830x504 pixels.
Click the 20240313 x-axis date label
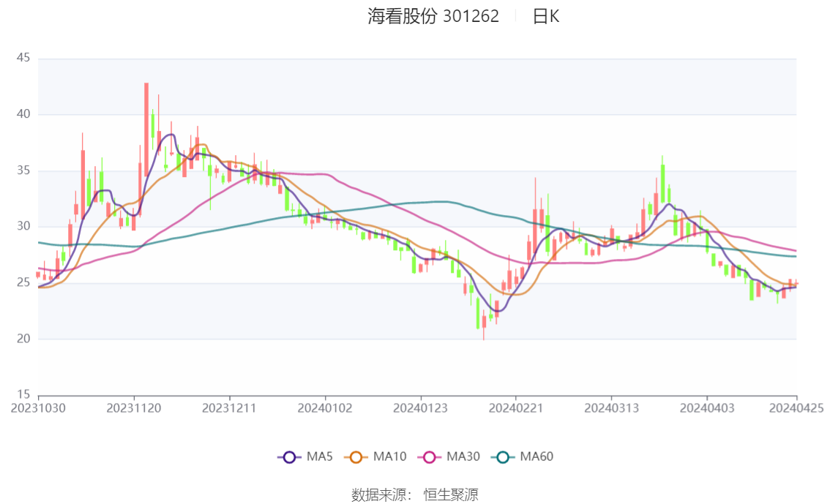tap(611, 408)
